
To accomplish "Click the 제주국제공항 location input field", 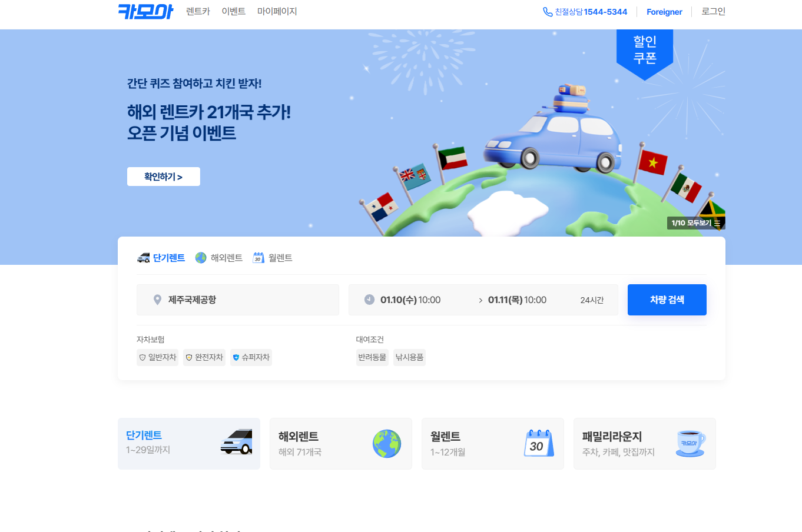I will click(238, 300).
